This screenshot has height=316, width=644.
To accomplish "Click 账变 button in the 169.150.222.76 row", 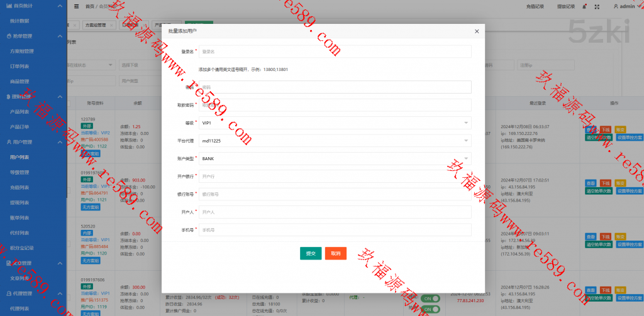I will [621, 129].
